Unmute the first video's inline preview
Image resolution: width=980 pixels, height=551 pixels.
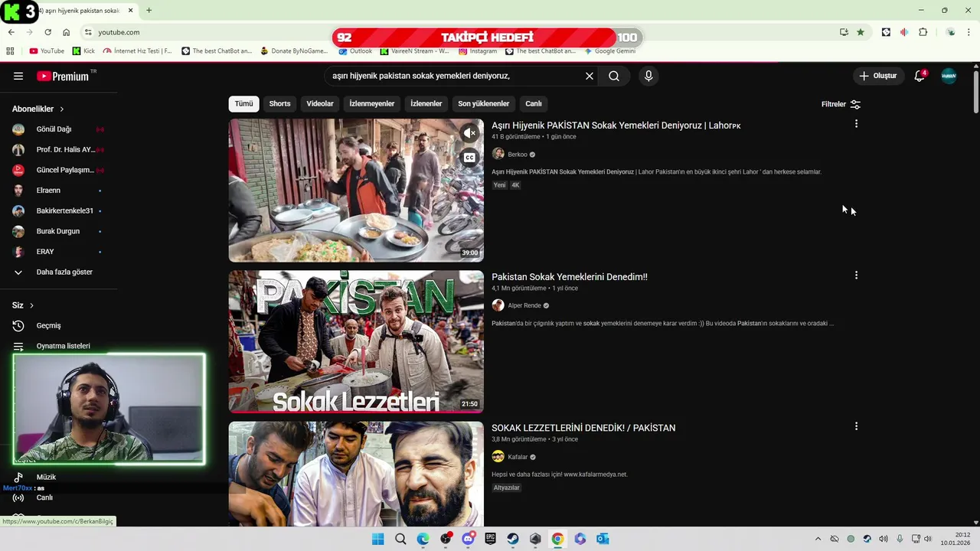click(469, 133)
